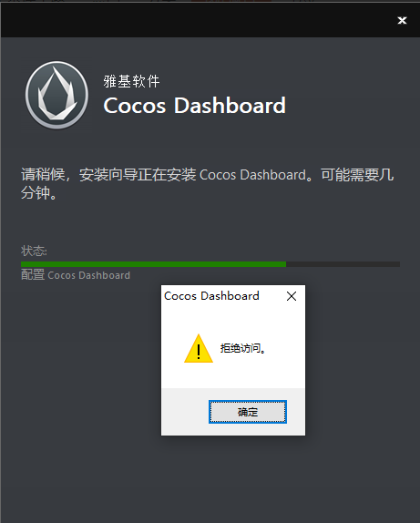Click the 分钟。 text on the second message line
The image size is (420, 523).
click(40, 193)
